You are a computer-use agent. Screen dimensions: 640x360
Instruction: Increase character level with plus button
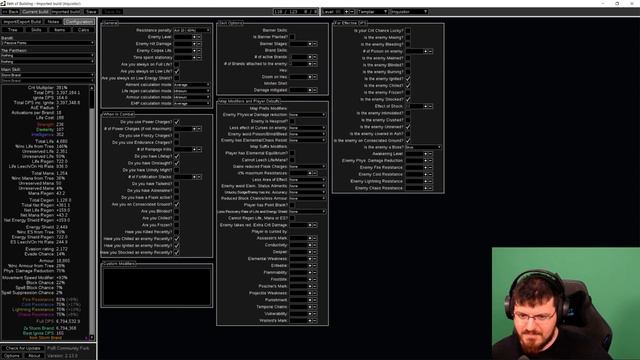(347, 12)
